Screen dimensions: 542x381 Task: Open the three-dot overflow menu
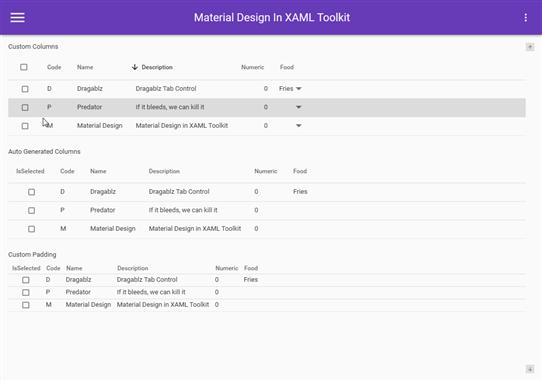pyautogui.click(x=525, y=17)
